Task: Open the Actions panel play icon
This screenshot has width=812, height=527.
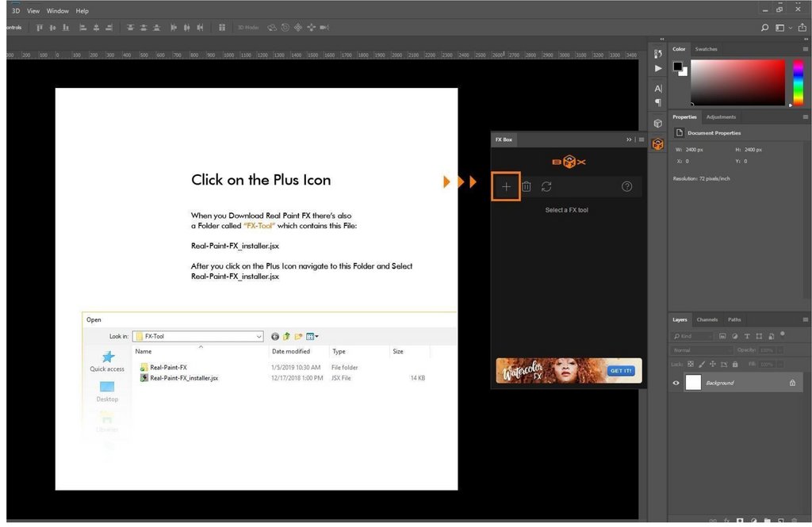Action: pos(657,69)
